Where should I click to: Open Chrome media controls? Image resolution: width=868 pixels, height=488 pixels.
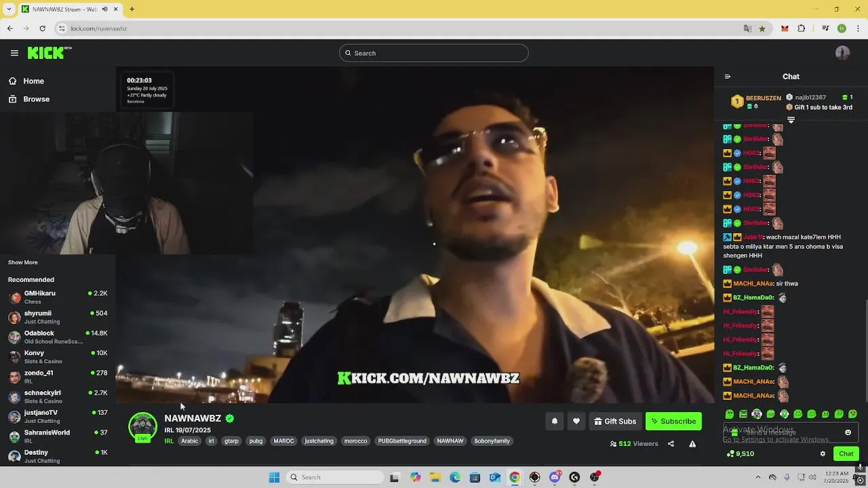pyautogui.click(x=825, y=28)
